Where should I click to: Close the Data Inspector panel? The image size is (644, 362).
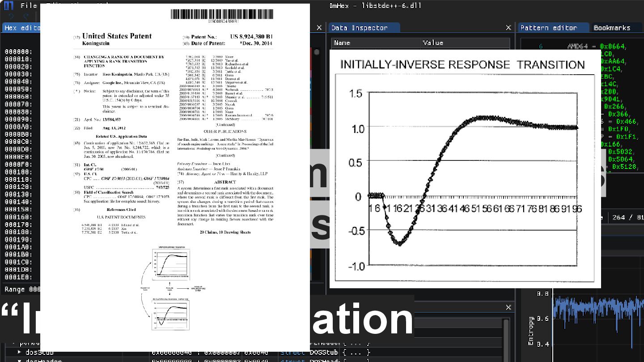click(508, 28)
